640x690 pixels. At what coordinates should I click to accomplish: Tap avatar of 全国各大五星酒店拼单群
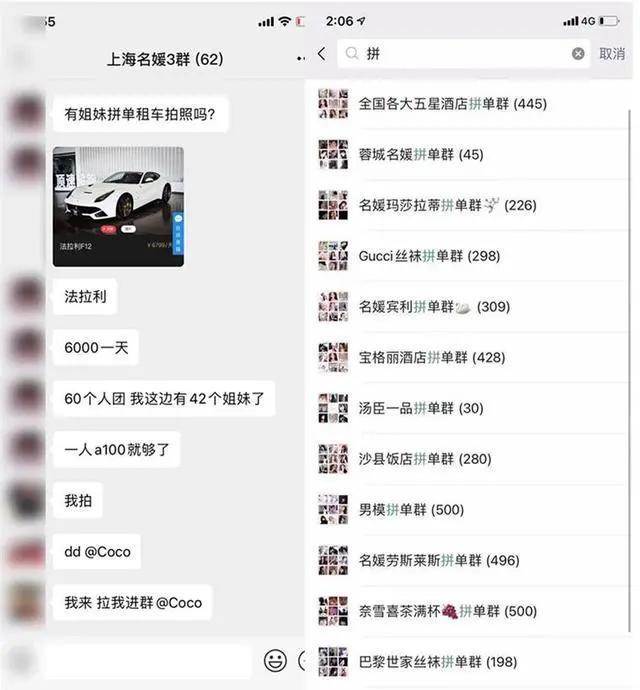[333, 104]
